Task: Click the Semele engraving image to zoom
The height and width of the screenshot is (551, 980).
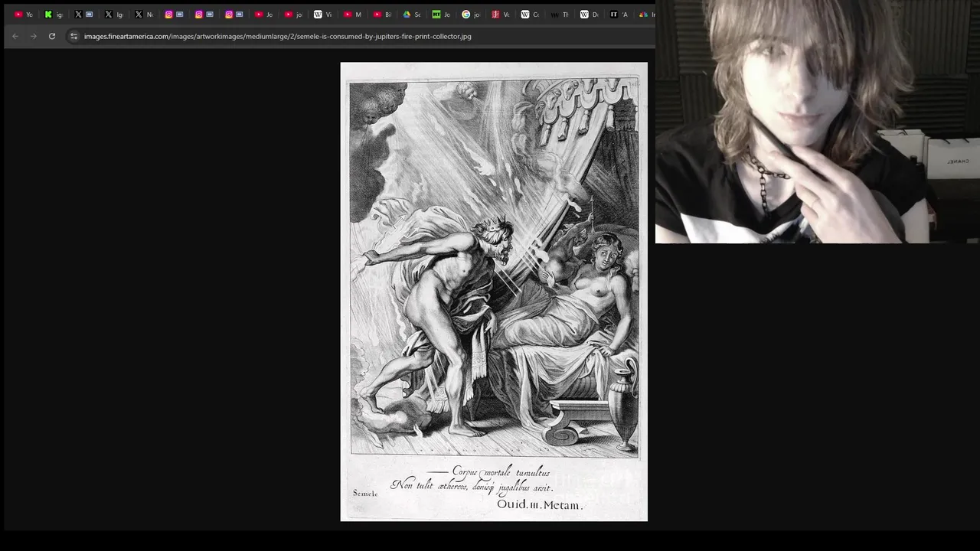Action: pos(494,292)
